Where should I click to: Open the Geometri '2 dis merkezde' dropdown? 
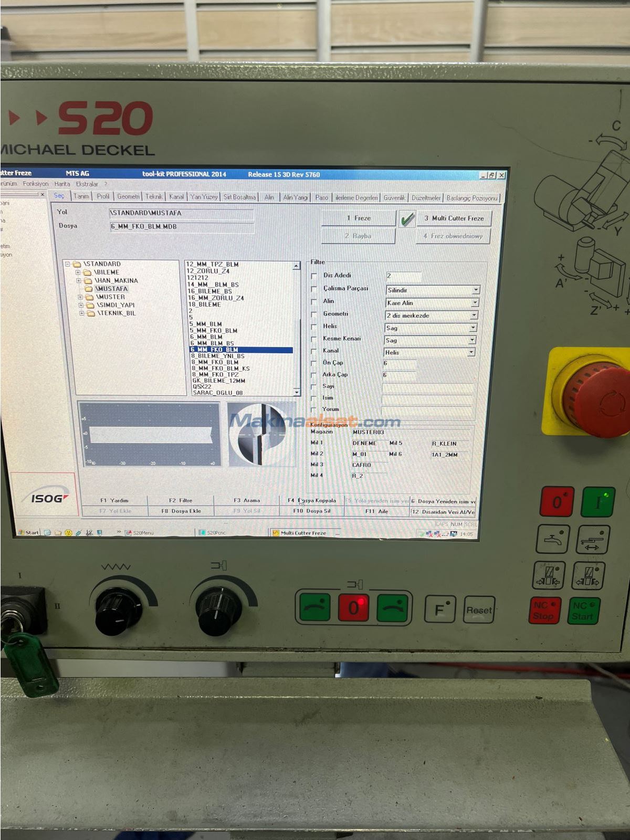(474, 316)
